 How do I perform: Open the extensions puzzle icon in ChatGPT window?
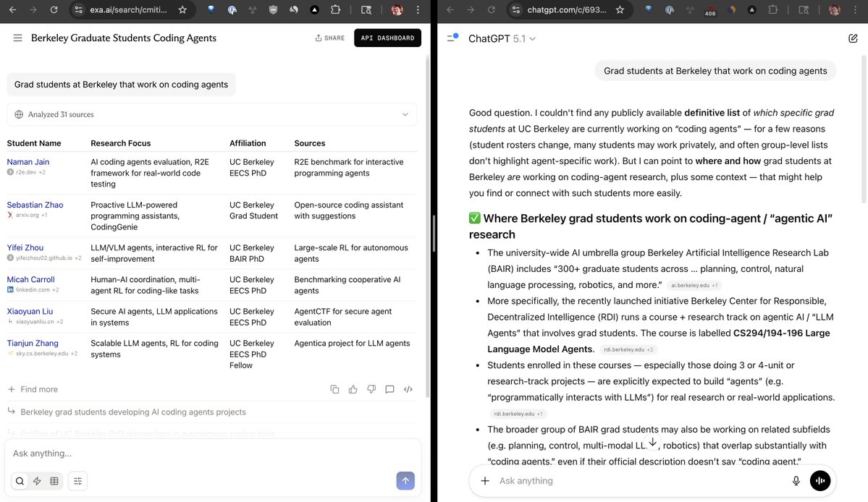point(772,9)
